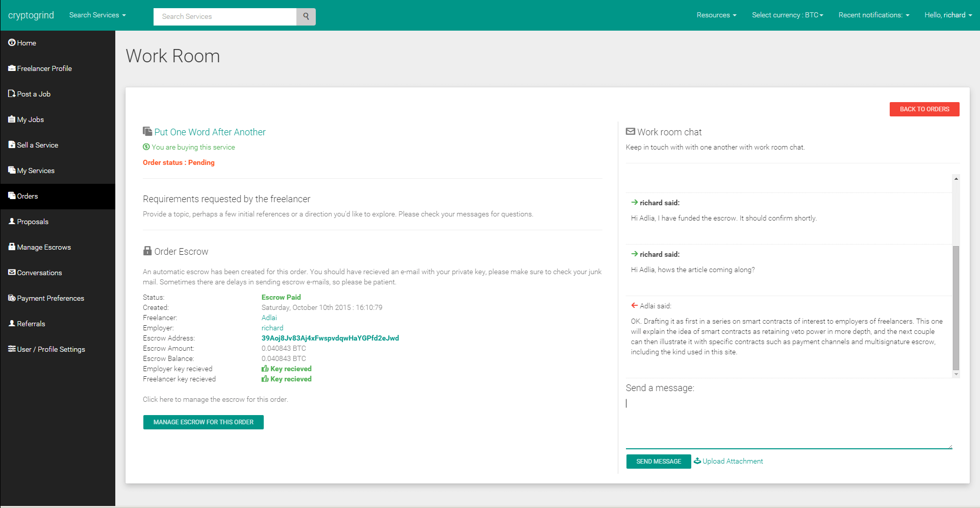Click the green arrow beside second richard message
The image size is (980, 508).
click(x=635, y=254)
